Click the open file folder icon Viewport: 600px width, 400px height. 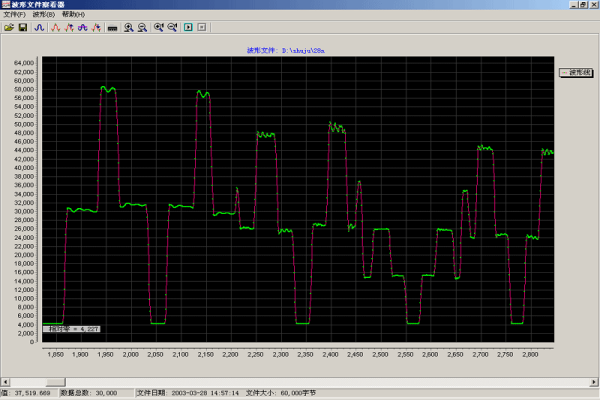coord(8,27)
